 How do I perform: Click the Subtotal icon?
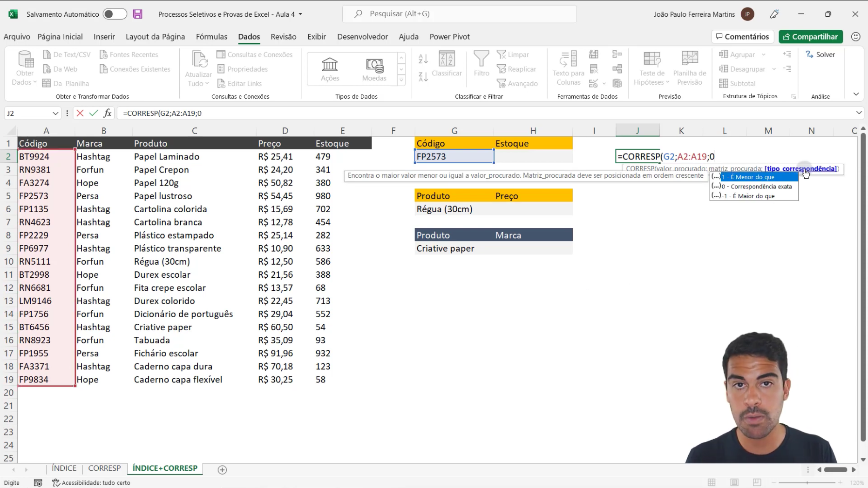tap(738, 83)
